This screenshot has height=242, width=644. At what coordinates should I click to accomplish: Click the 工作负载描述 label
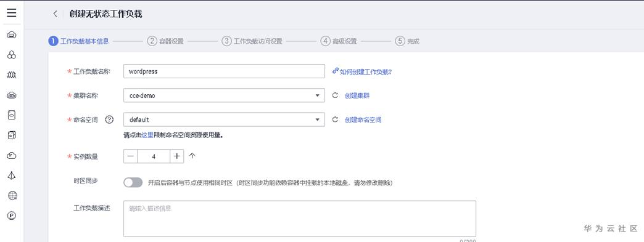coord(92,208)
